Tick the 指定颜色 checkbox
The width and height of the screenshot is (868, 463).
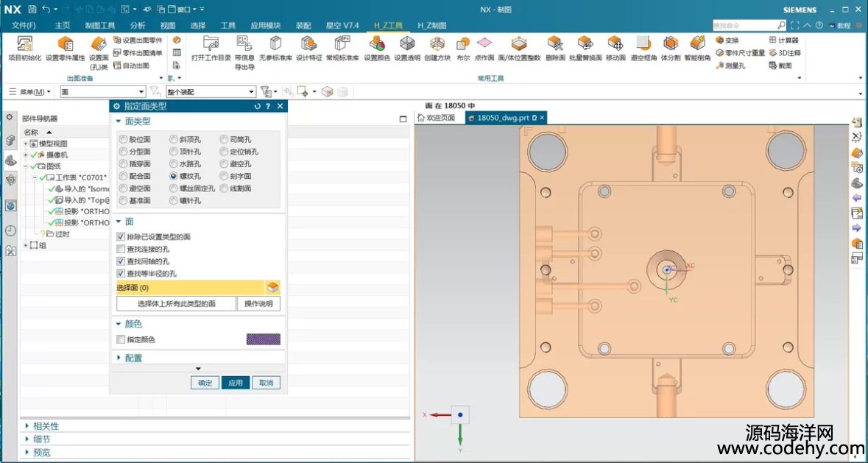(121, 339)
